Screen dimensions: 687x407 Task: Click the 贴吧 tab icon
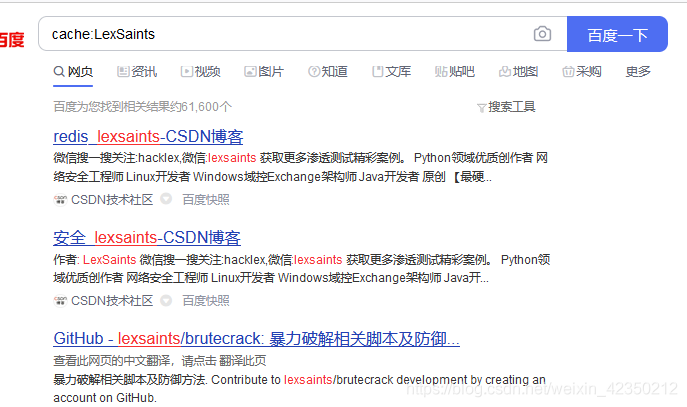tap(441, 71)
